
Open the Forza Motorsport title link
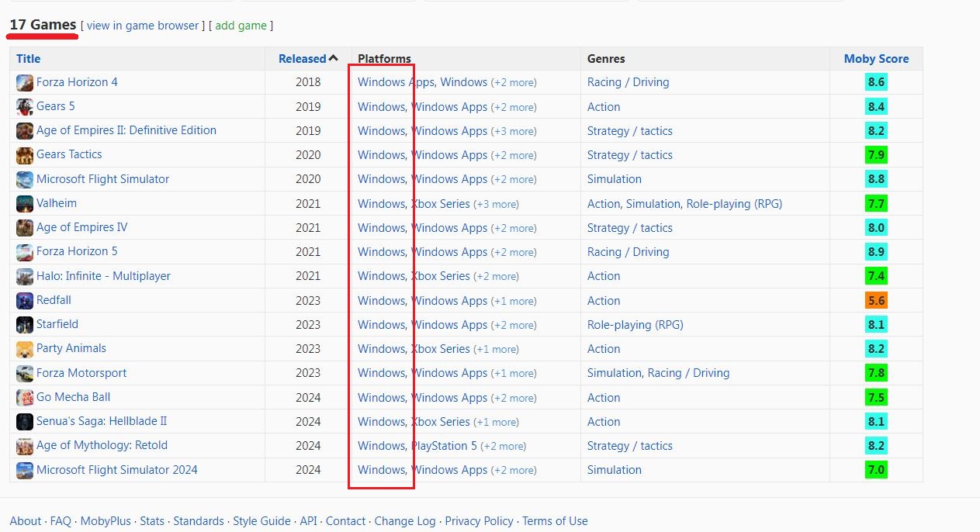pos(81,373)
